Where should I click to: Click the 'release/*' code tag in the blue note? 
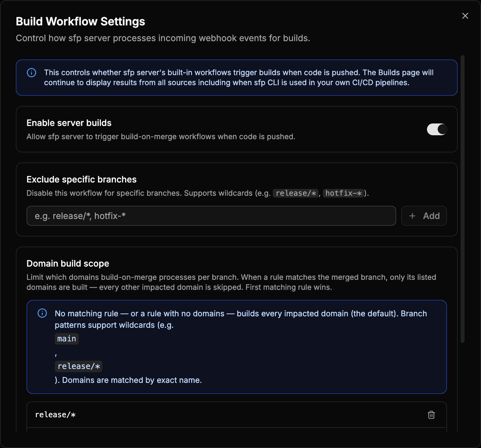click(79, 366)
